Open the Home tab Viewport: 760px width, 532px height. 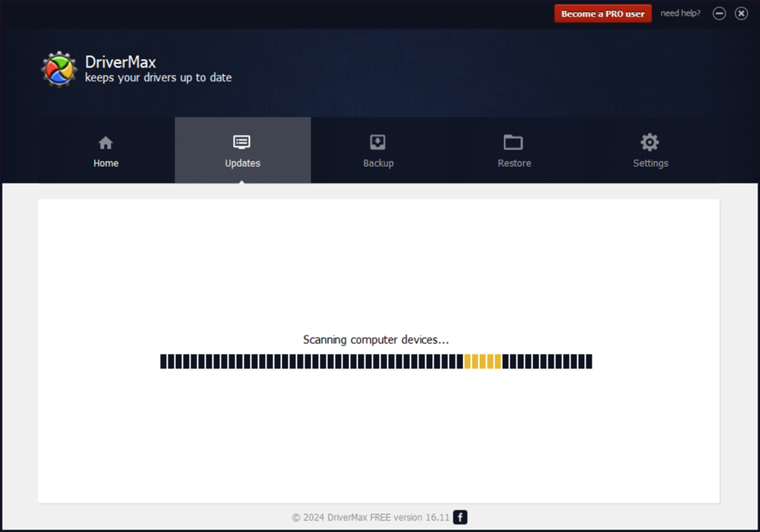pos(106,150)
